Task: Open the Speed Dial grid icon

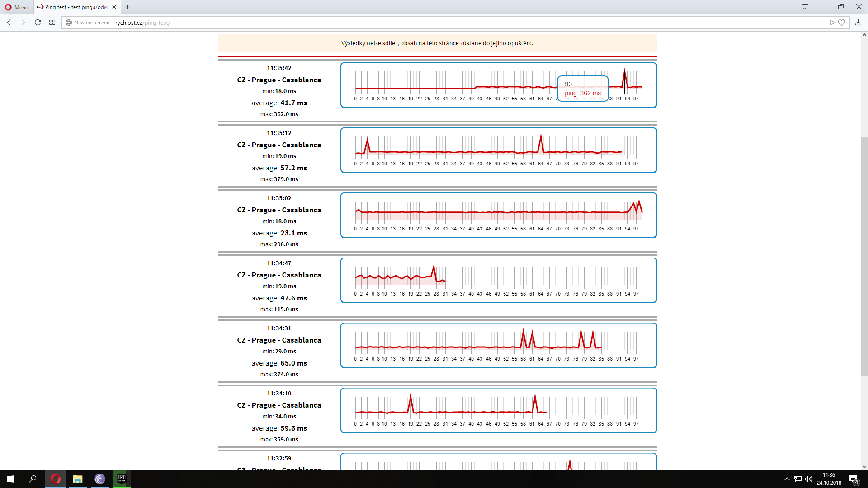Action: pos(52,23)
